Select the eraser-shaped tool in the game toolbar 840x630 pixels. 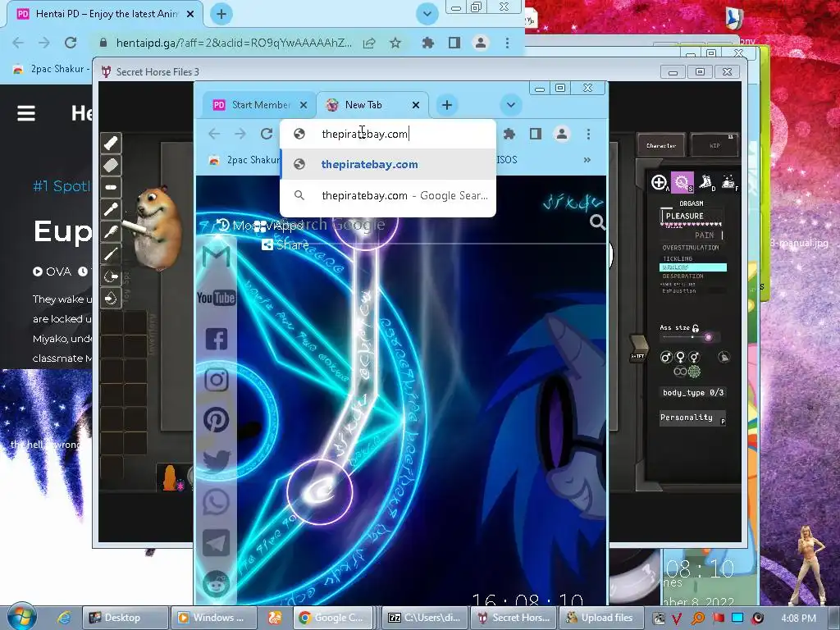(x=111, y=166)
